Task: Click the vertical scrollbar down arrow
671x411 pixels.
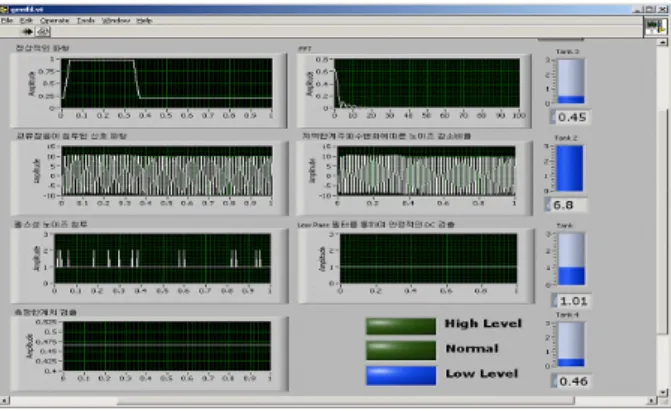Action: point(663,392)
